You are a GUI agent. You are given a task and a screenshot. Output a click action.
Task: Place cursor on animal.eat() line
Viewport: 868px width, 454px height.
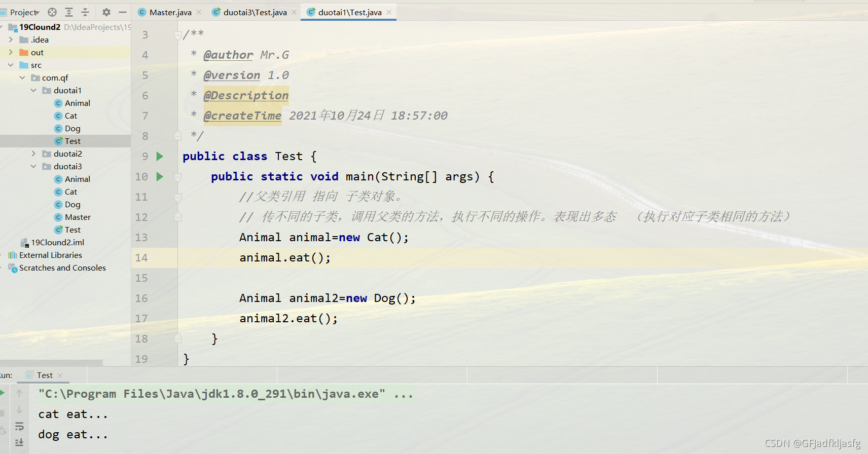[x=285, y=257]
